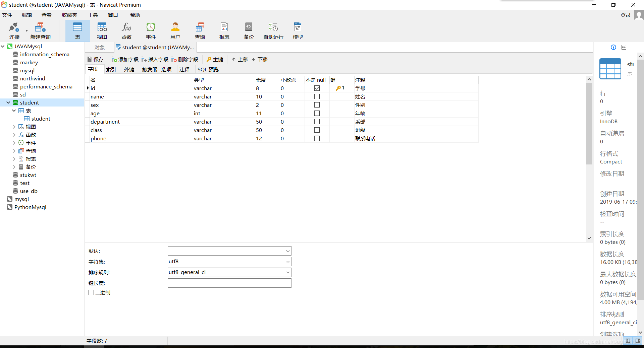Viewport: 644px width, 348px height.
Task: Enable the Binary (二进制) checkbox
Action: pos(91,292)
